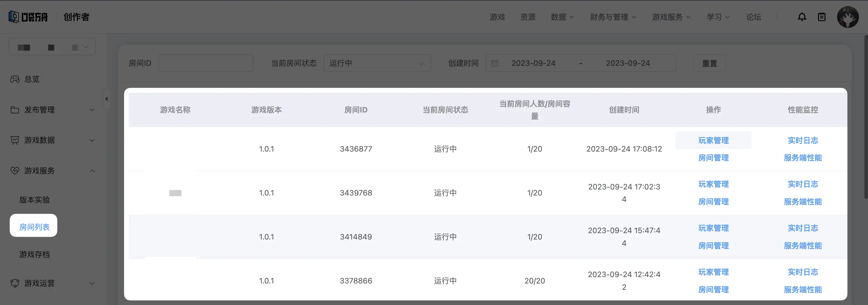Click the user avatar picture
This screenshot has width=868, height=305.
[847, 17]
